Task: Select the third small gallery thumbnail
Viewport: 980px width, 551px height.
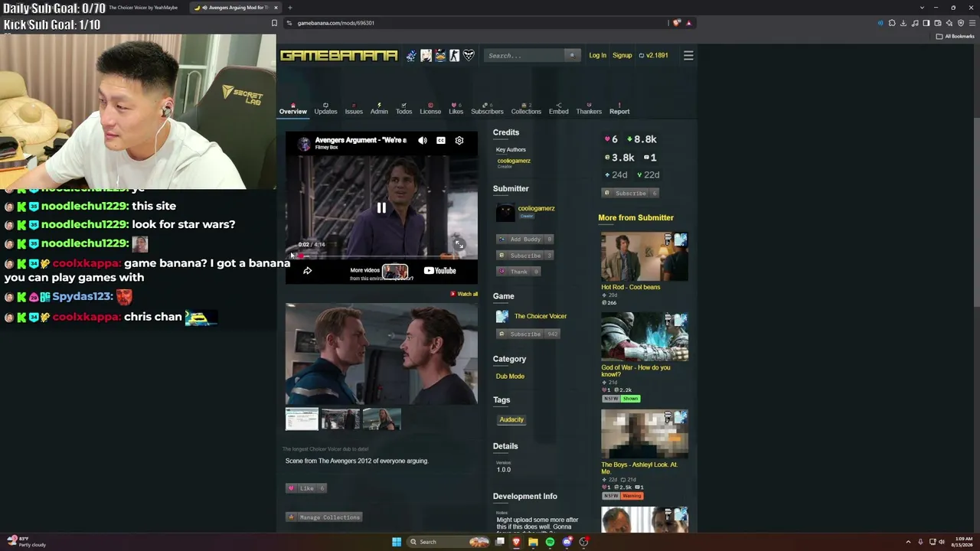Action: (x=381, y=419)
